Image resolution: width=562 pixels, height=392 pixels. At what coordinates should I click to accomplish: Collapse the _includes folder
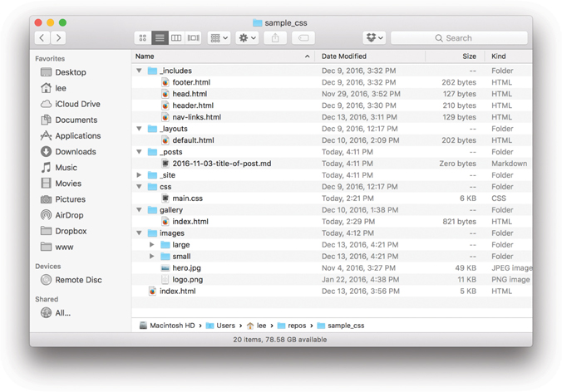click(140, 71)
